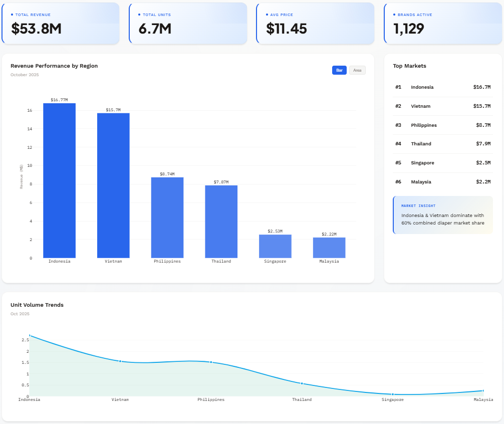Click the $7.9M value in Top Markets
The width and height of the screenshot is (504, 424).
[x=483, y=144]
